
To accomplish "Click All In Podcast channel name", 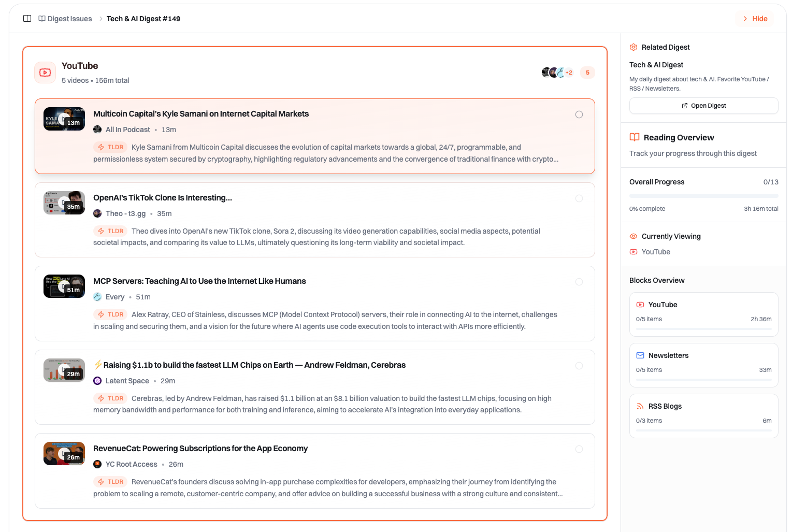I will (x=128, y=130).
